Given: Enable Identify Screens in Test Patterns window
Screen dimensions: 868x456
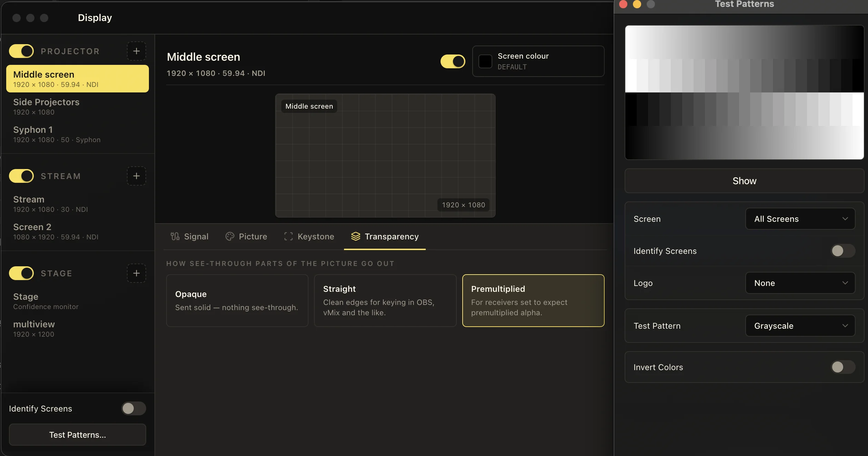Looking at the screenshot, I should click(x=843, y=251).
